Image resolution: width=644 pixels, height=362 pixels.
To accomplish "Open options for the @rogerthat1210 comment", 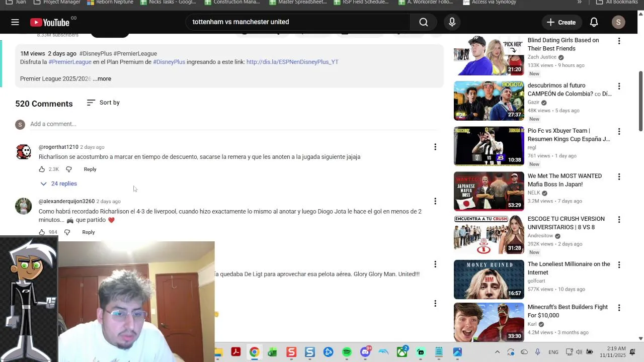I will (435, 147).
